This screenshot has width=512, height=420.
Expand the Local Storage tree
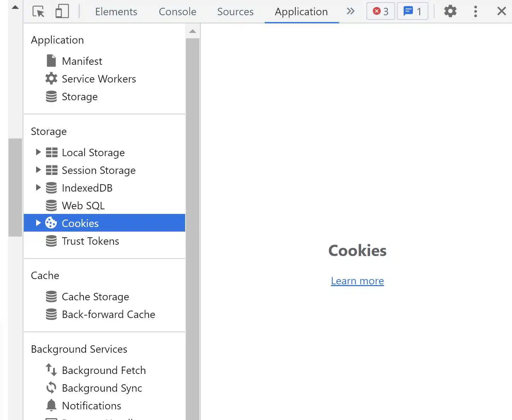click(x=38, y=152)
